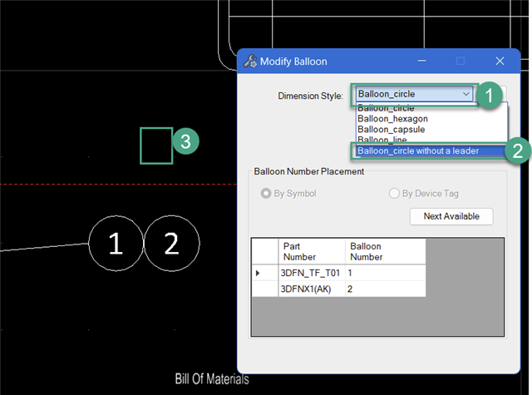Open the Dimension Style dropdown arrow
532x395 pixels.
pyautogui.click(x=465, y=95)
